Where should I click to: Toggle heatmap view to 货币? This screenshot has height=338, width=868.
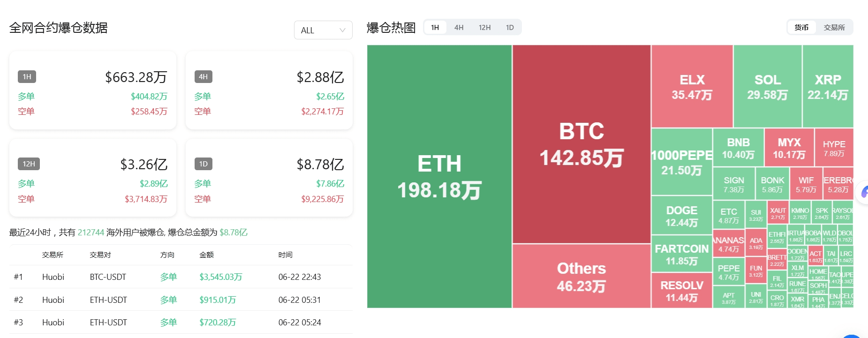click(801, 28)
